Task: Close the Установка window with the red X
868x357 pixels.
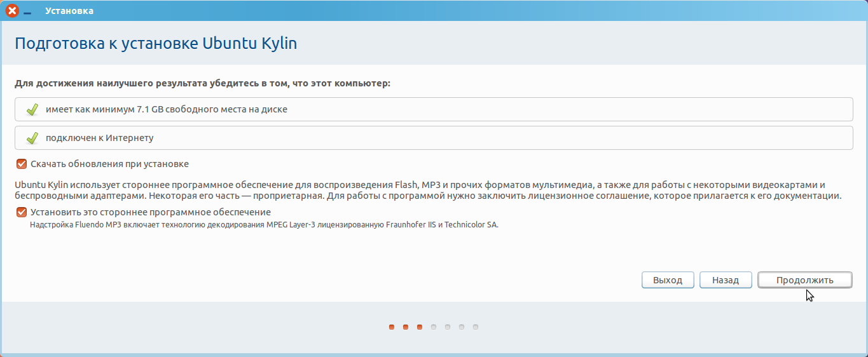Action: [x=11, y=11]
